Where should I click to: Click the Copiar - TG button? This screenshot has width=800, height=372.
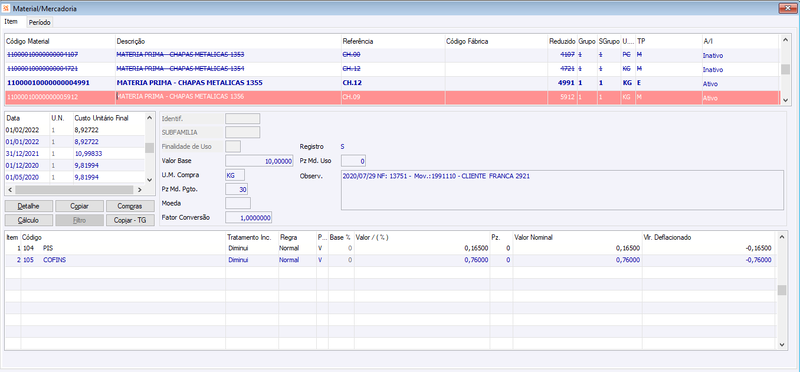130,220
